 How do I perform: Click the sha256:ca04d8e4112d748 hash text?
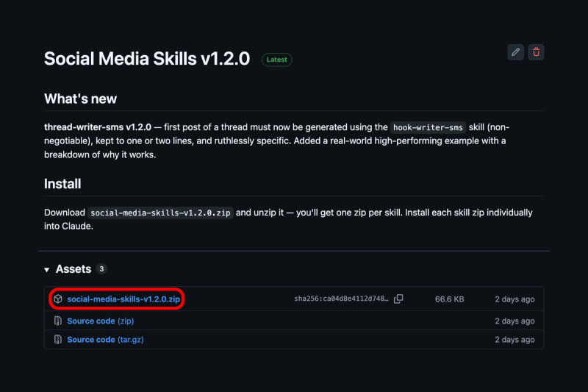click(x=341, y=299)
